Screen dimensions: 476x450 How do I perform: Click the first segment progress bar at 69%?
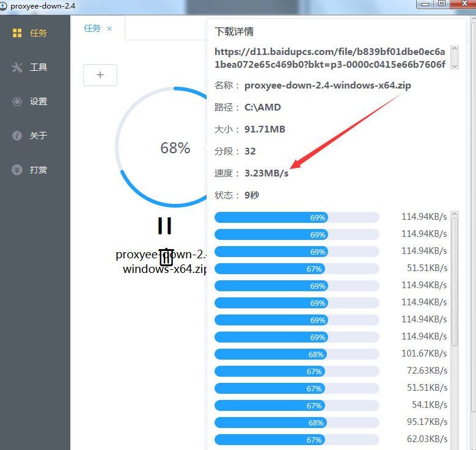296,217
